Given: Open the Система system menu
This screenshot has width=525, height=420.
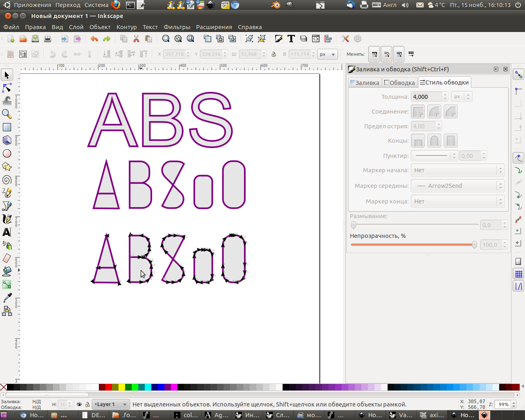Looking at the screenshot, I should click(97, 5).
